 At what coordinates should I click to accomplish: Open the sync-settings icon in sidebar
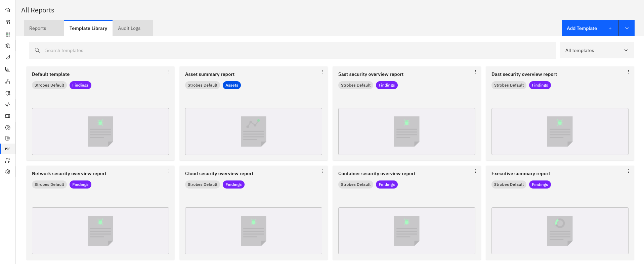coord(8,93)
